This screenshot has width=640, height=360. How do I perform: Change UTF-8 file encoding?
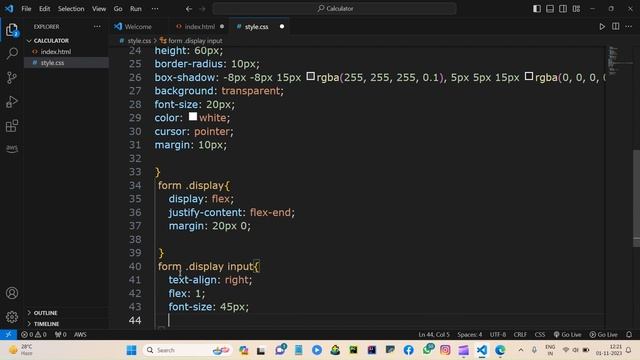(498, 334)
